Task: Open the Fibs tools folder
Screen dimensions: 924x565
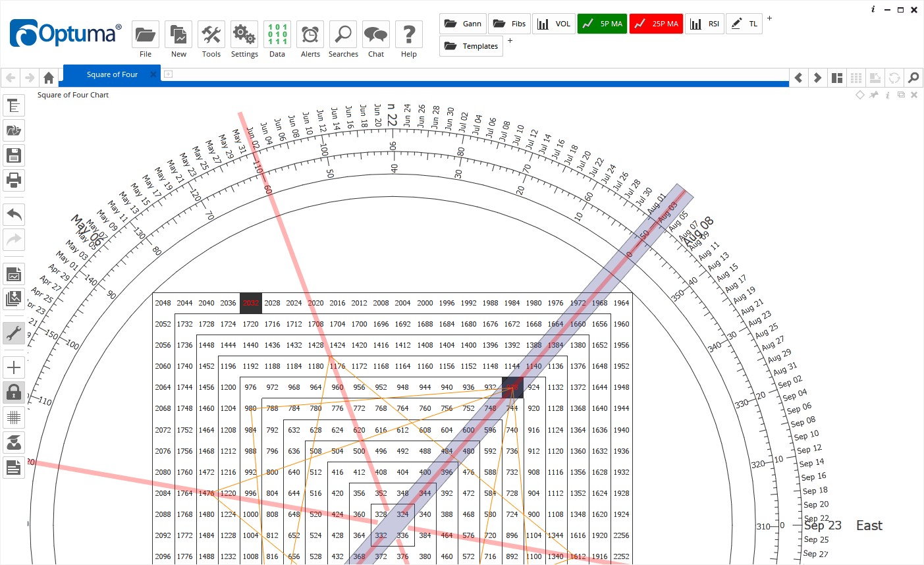Action: (x=509, y=23)
